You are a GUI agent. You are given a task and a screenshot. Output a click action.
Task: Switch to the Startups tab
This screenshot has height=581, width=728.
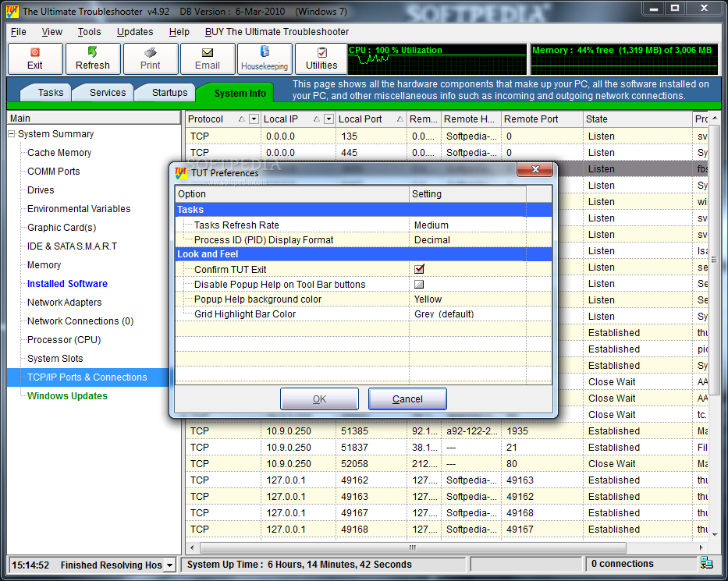click(165, 92)
